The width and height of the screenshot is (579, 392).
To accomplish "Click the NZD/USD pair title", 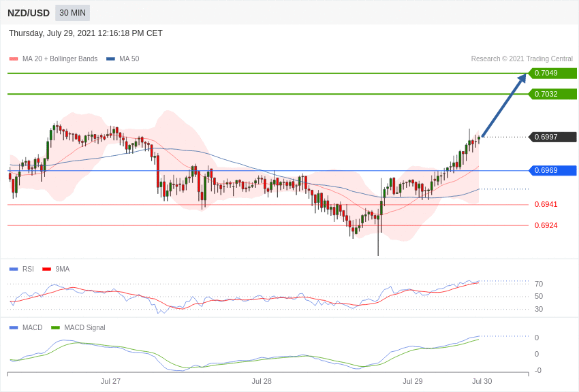I will (29, 13).
